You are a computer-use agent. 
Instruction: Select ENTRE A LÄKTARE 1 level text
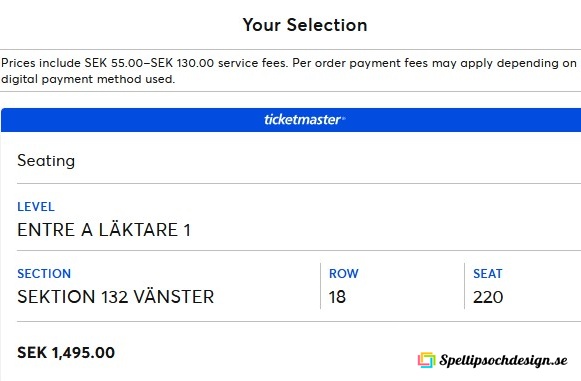(x=104, y=230)
